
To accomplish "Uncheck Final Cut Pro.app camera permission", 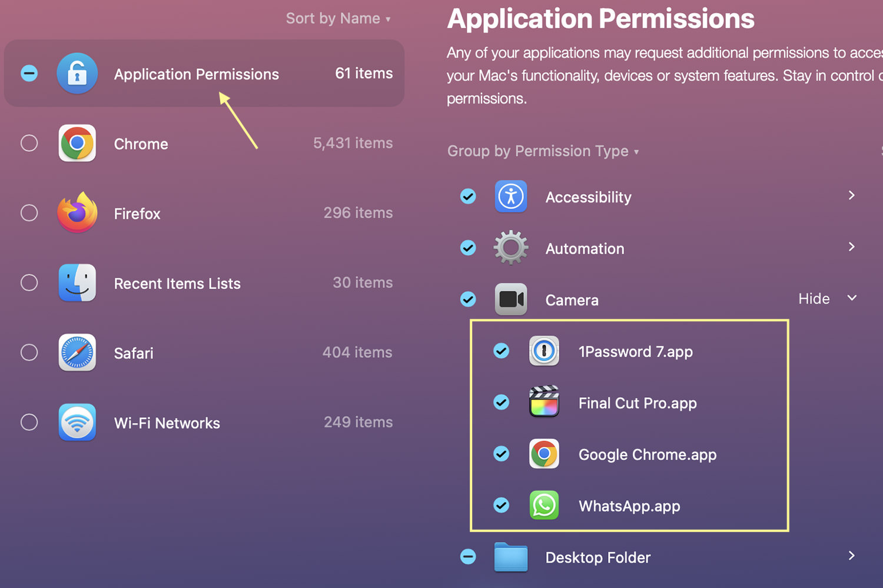I will 501,403.
